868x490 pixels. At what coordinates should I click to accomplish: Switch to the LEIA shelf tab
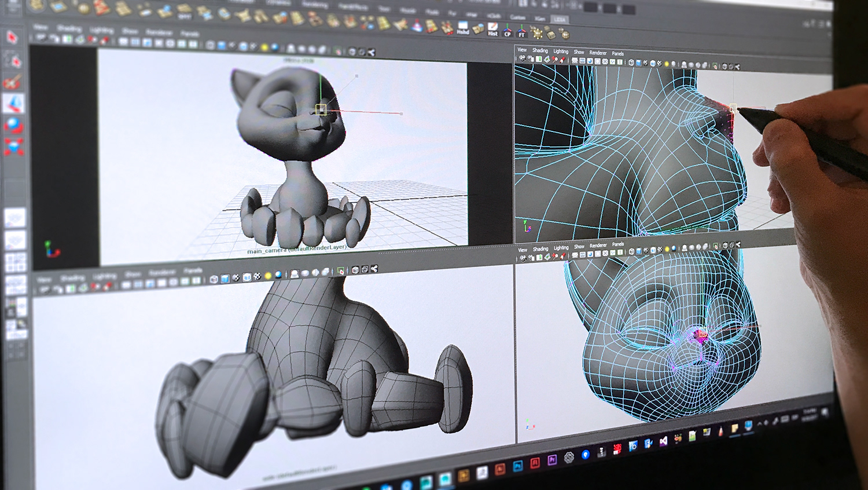pos(560,20)
